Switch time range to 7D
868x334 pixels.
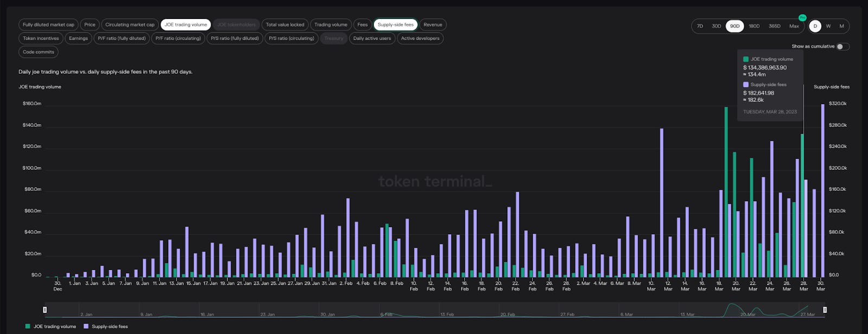(x=700, y=26)
